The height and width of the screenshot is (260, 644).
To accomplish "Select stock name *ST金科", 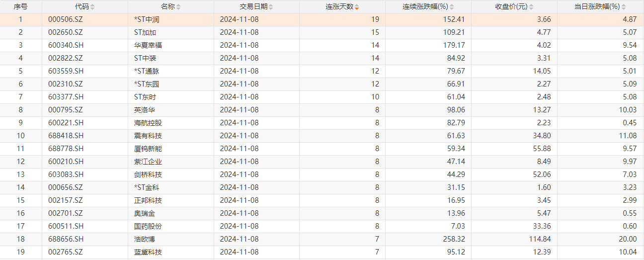I will coord(147,187).
